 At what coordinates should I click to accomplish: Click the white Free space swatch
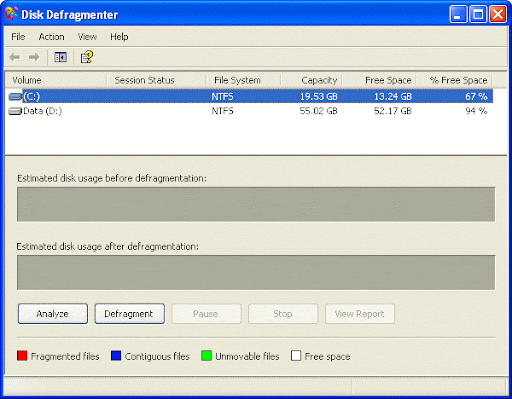[296, 356]
